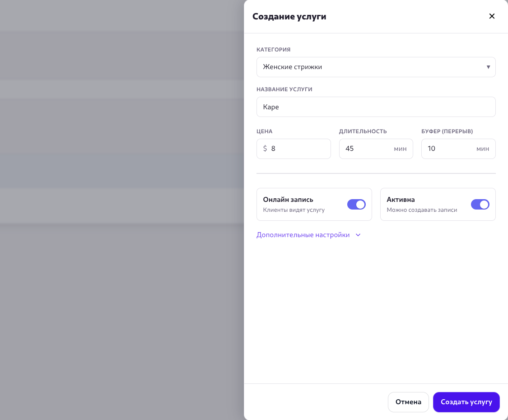508x420 pixels.
Task: Click the мин unit in Длительность field
Action: click(x=400, y=149)
